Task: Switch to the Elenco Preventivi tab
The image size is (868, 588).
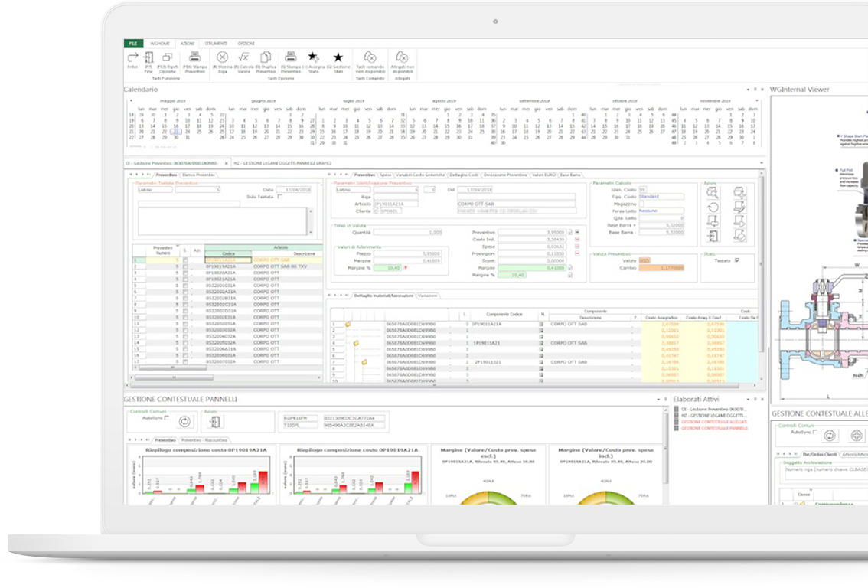Action: (198, 175)
